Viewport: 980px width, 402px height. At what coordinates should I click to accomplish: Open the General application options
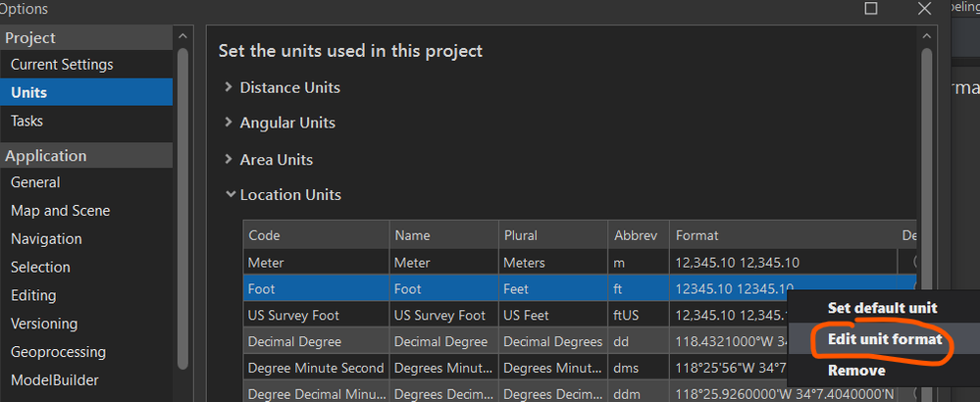point(35,183)
